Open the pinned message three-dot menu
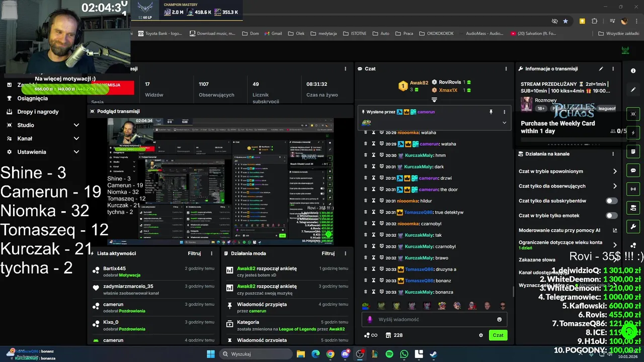The height and width of the screenshot is (362, 644). pyautogui.click(x=504, y=112)
